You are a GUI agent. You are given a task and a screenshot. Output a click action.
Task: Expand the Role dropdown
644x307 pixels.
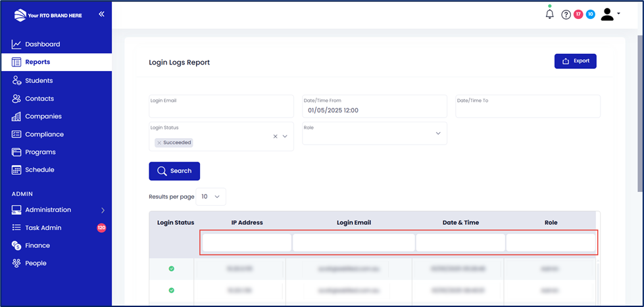tap(438, 133)
